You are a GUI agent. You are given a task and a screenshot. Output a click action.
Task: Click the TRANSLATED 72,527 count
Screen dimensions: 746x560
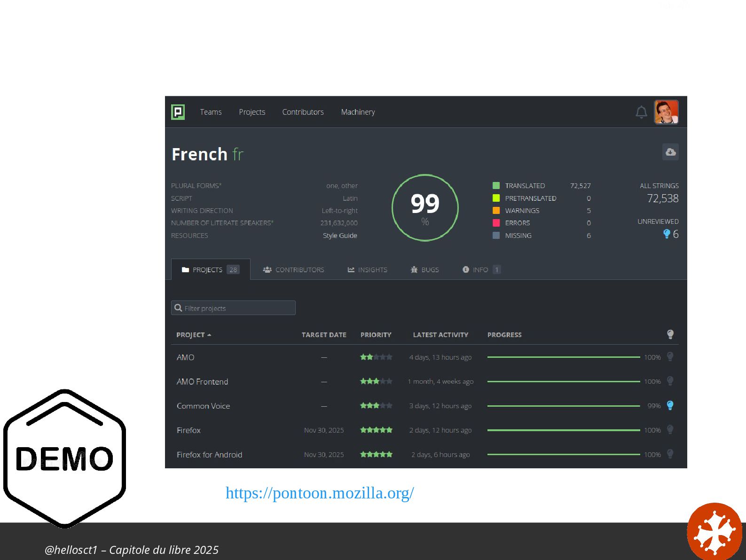coord(580,186)
